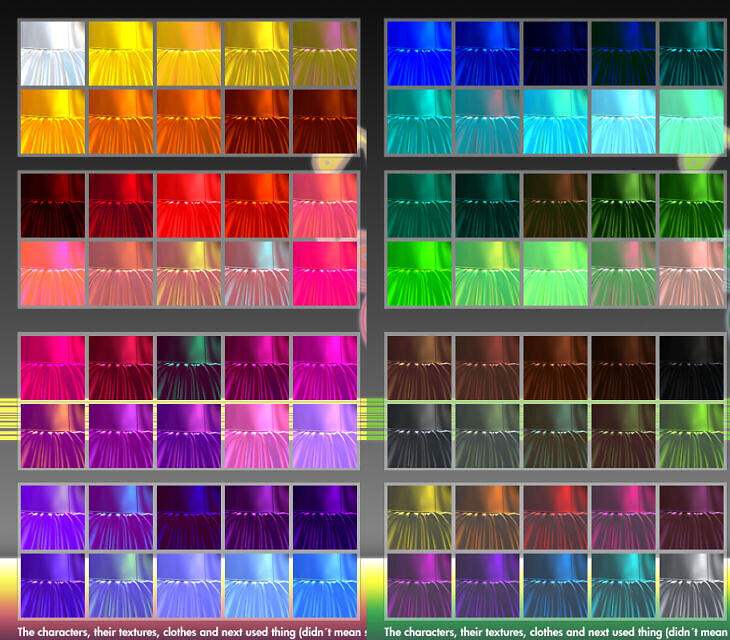730x640 pixels.
Task: Select the bright royal blue satin swatch
Action: click(418, 52)
